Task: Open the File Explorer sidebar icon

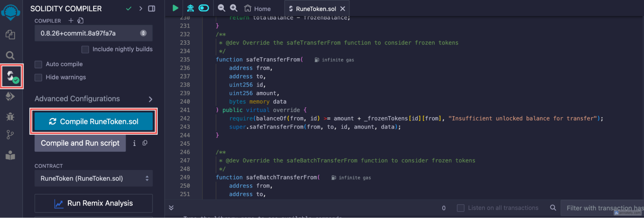Action: pos(10,35)
